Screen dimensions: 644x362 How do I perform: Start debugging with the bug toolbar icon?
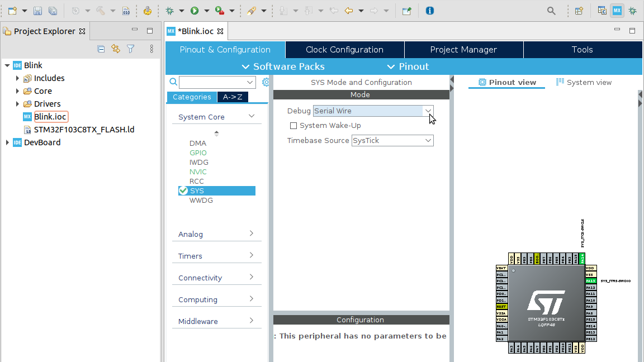tap(169, 11)
